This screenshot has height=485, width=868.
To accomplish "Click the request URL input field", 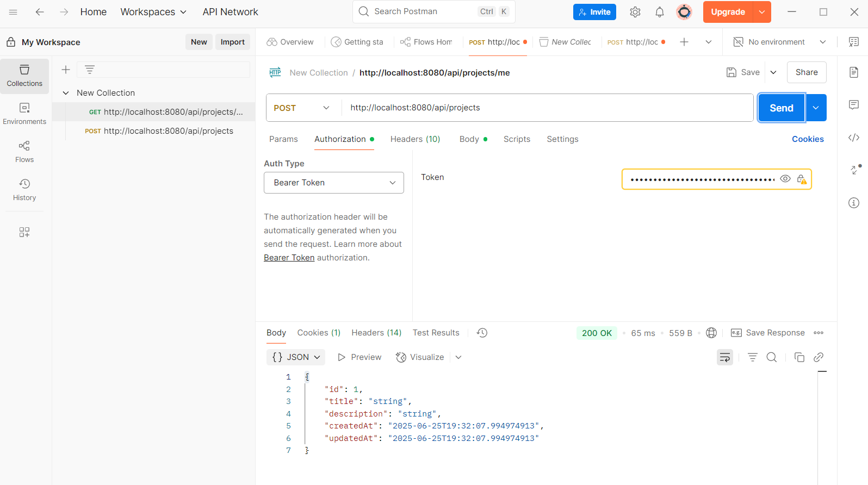I will point(547,108).
